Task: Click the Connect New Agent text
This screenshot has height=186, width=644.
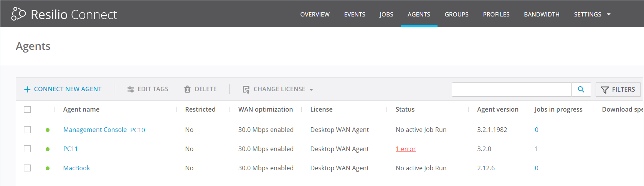Action: point(68,89)
